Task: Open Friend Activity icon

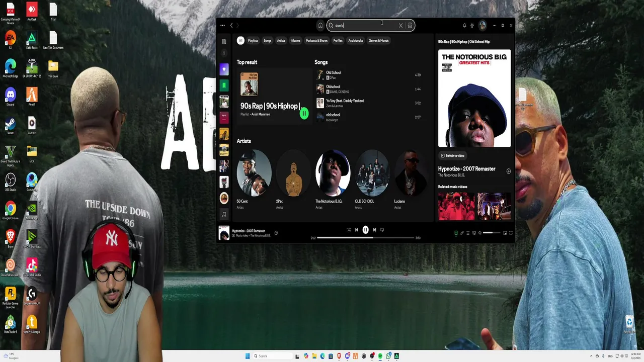Action: (472, 25)
